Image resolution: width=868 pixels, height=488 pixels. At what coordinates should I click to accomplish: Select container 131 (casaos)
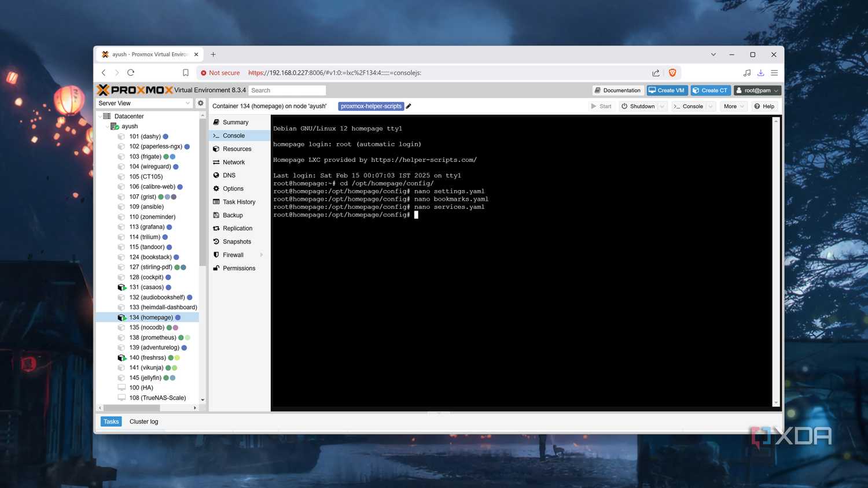147,287
